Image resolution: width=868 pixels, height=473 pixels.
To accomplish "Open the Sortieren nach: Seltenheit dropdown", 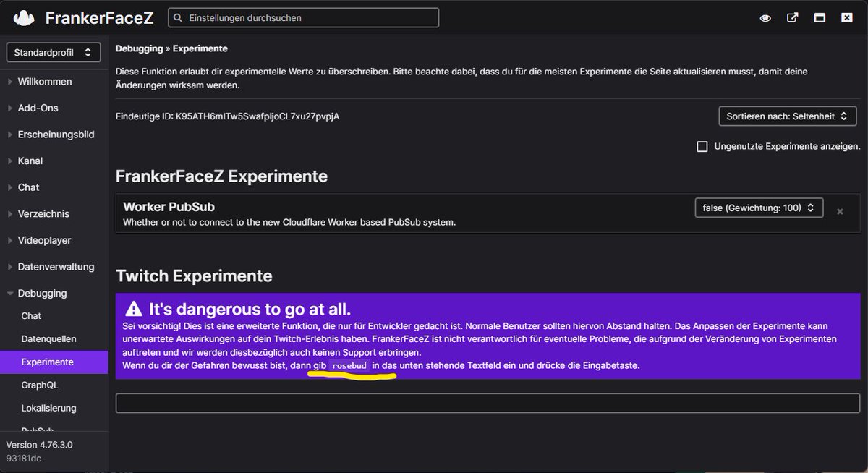I will pos(788,116).
